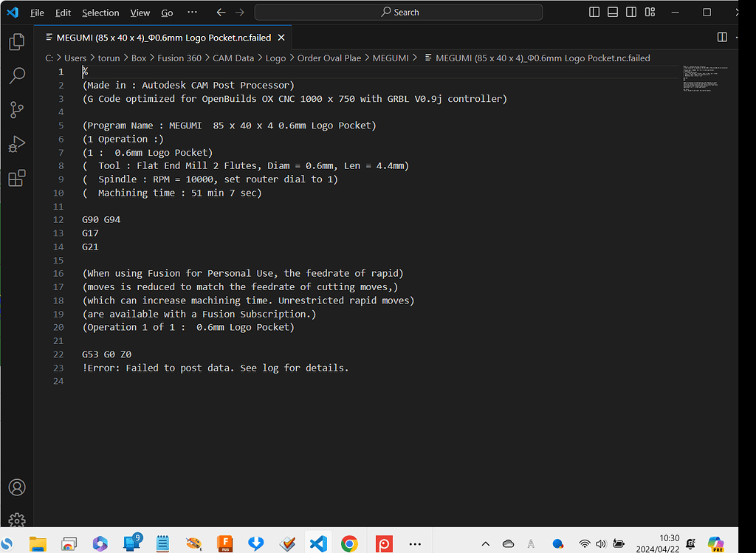Open the Accounts menu icon

(17, 487)
